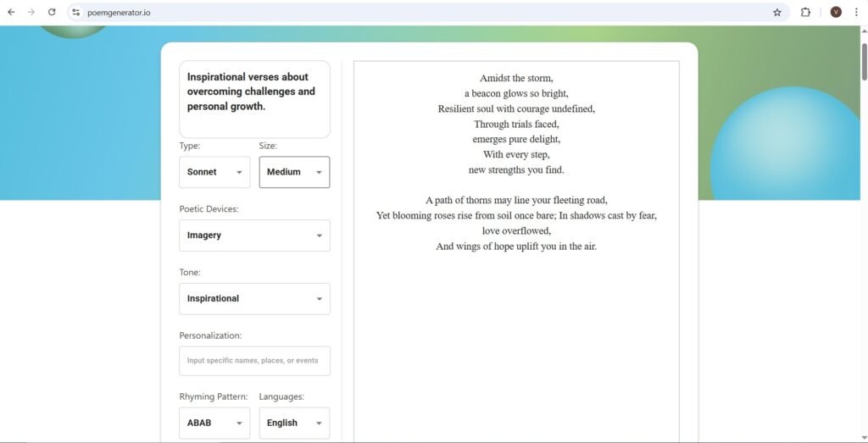Click the line "new strengths you find."
The height and width of the screenshot is (443, 868).
point(516,169)
